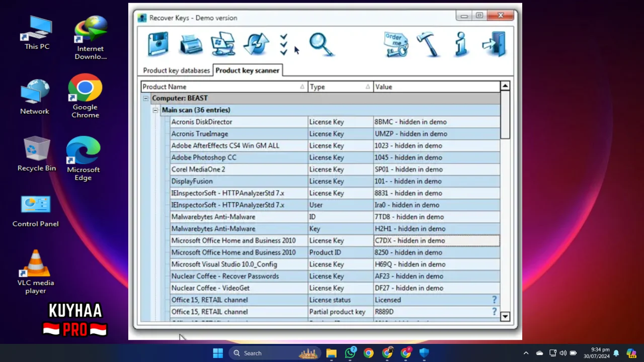Image resolution: width=644 pixels, height=362 pixels.
Task: Select Adobe AfterEffects CS4 Win GM ALL
Action: click(335, 146)
